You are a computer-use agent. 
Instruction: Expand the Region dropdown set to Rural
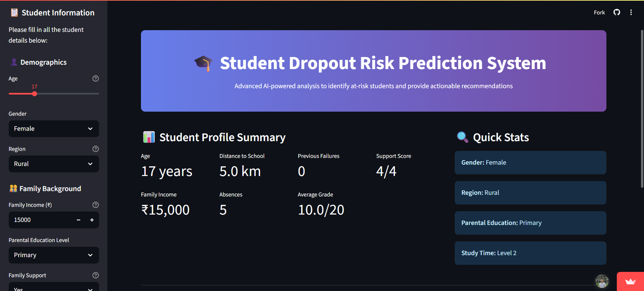tap(54, 164)
